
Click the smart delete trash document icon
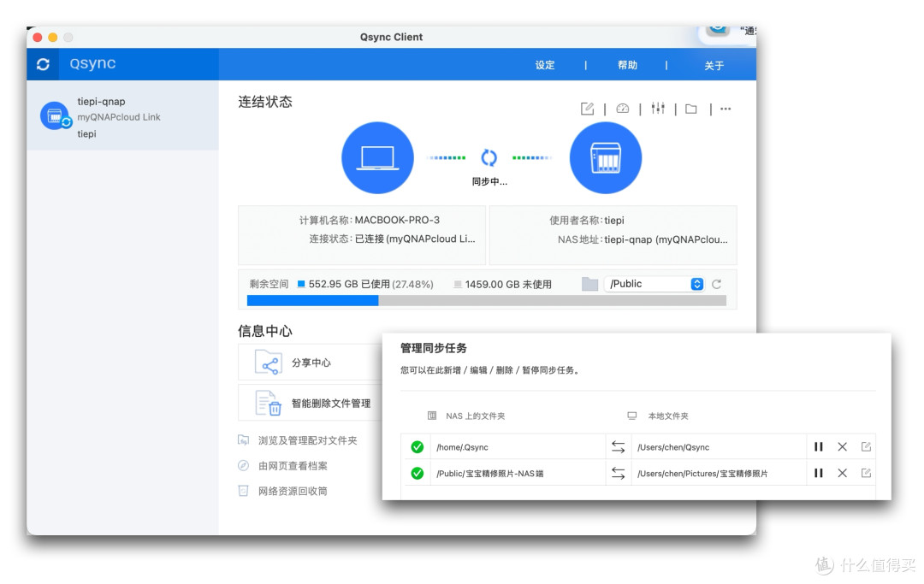[268, 403]
